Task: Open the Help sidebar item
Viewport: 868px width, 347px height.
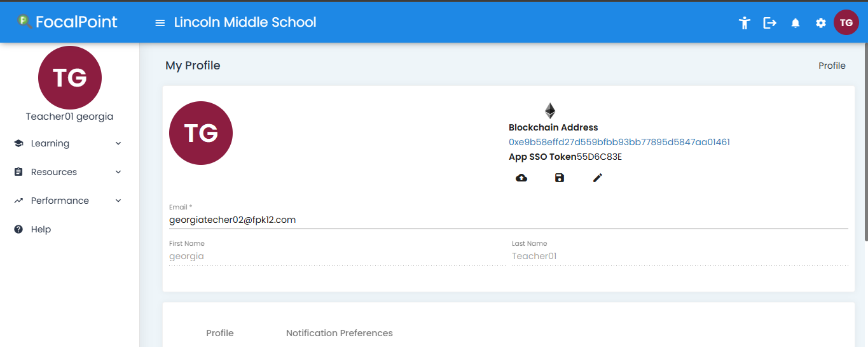Action: coord(68,229)
